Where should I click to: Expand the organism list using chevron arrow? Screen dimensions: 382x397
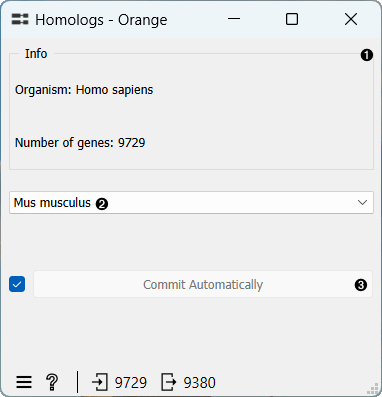[x=362, y=203]
